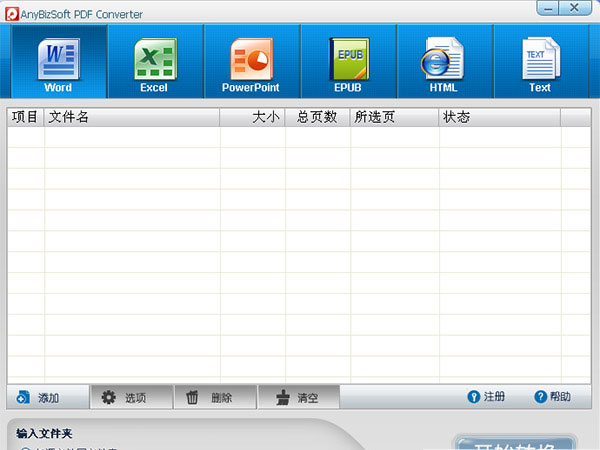Open the 帮助 (Help) link
Image resolution: width=600 pixels, height=450 pixels.
point(553,397)
